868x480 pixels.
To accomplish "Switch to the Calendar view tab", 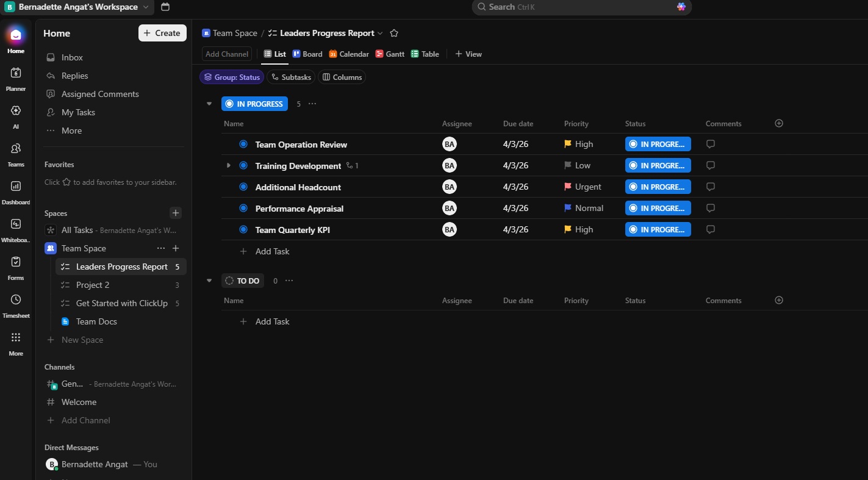I will [349, 54].
